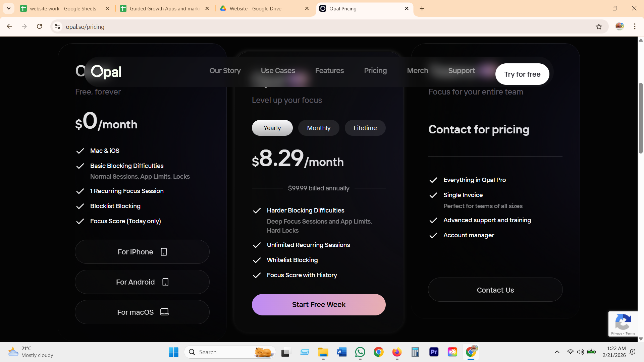
Task: Open the volume speaker icon
Action: coord(580,352)
